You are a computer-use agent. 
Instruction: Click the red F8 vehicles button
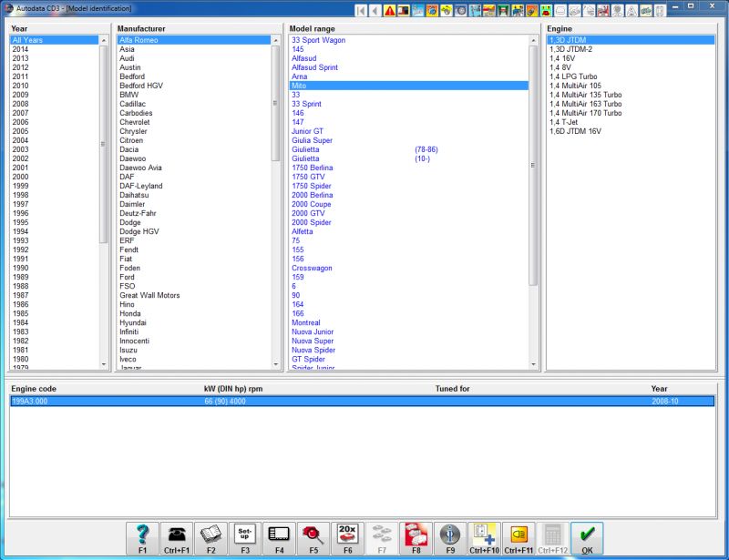(416, 539)
